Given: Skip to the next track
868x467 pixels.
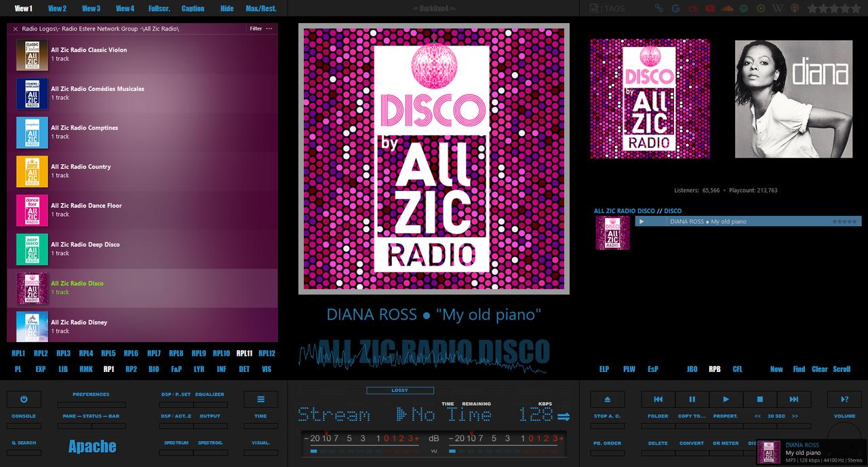Looking at the screenshot, I should point(793,399).
